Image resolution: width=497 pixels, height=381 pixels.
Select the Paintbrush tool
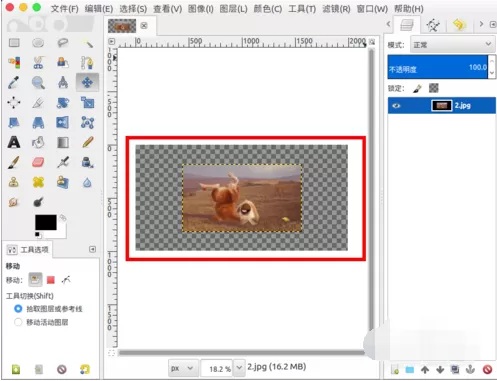coord(14,162)
